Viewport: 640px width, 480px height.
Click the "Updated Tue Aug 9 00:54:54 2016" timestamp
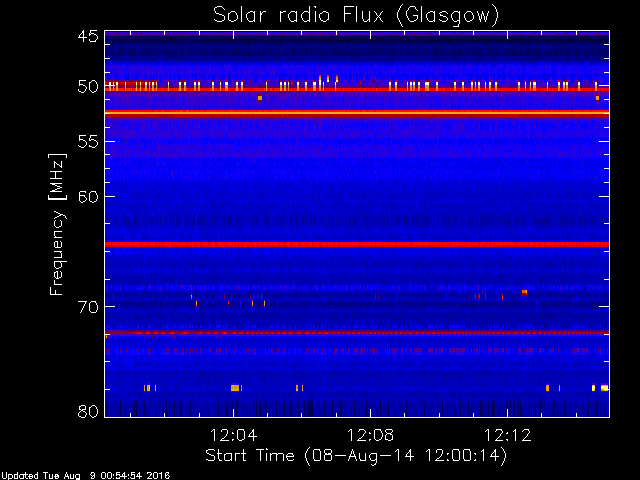(85, 476)
